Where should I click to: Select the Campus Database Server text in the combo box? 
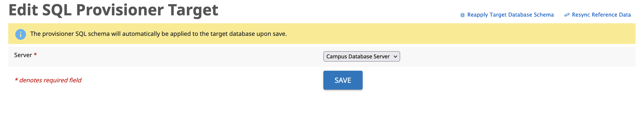point(358,56)
